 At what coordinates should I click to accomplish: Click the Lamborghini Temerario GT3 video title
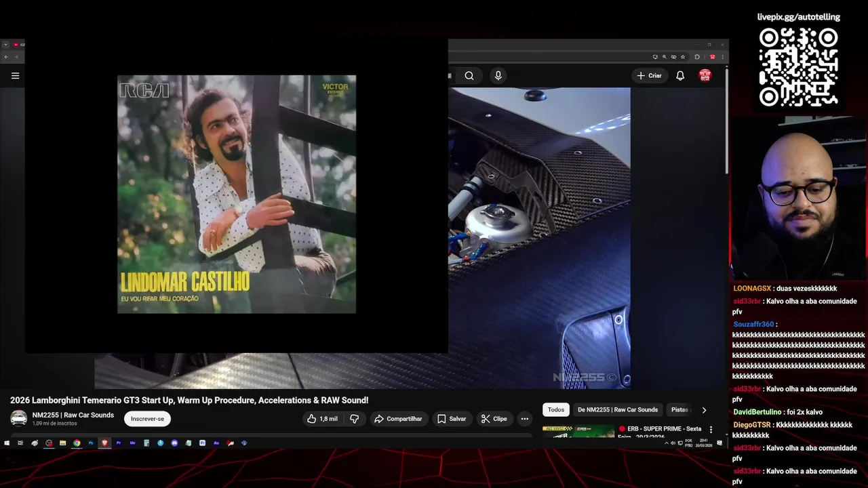click(189, 401)
